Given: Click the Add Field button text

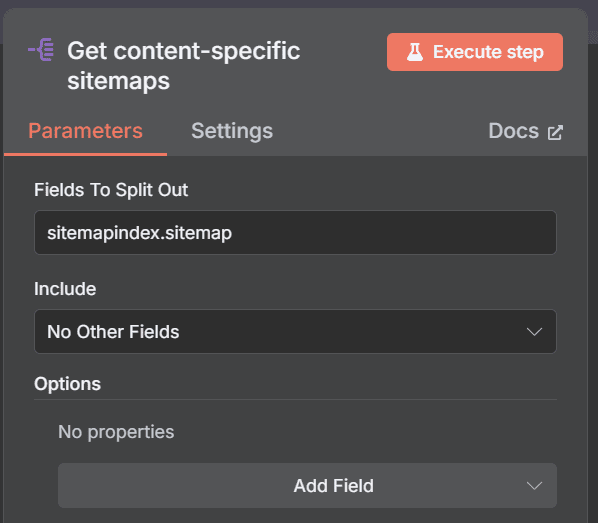Looking at the screenshot, I should click(x=334, y=486).
